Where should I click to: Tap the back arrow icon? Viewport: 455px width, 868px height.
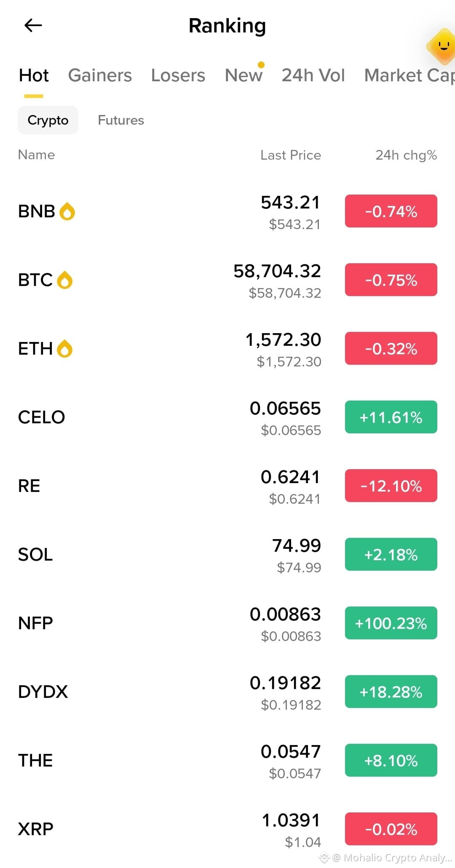coord(33,26)
